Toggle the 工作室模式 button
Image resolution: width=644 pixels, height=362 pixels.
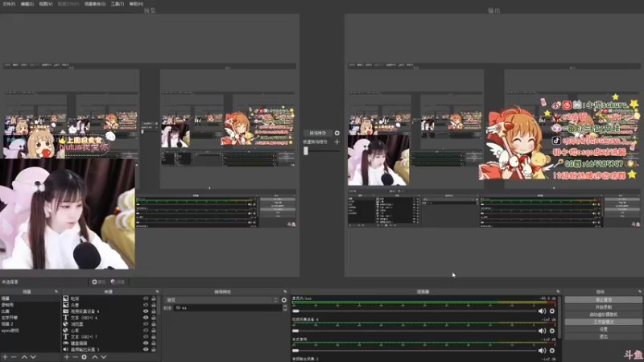coord(603,322)
